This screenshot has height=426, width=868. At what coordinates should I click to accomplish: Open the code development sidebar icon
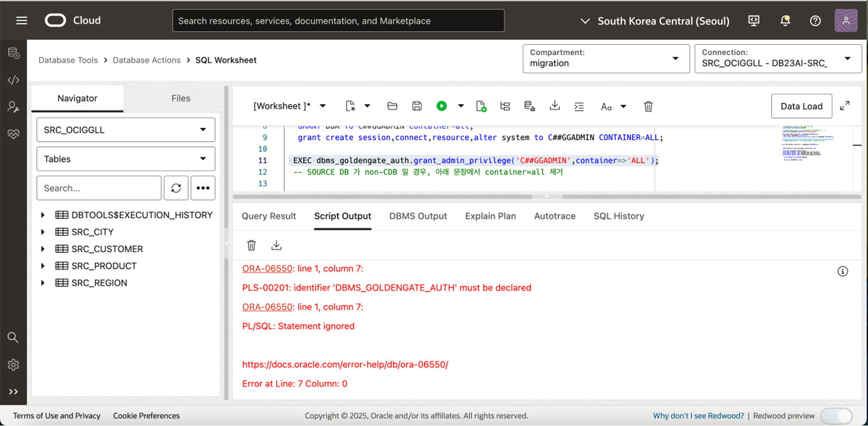coord(14,80)
